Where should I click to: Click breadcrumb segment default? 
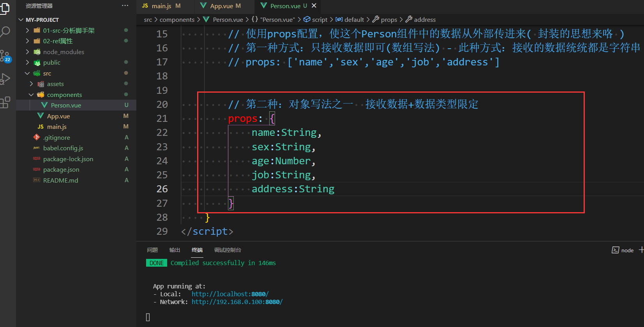click(354, 19)
